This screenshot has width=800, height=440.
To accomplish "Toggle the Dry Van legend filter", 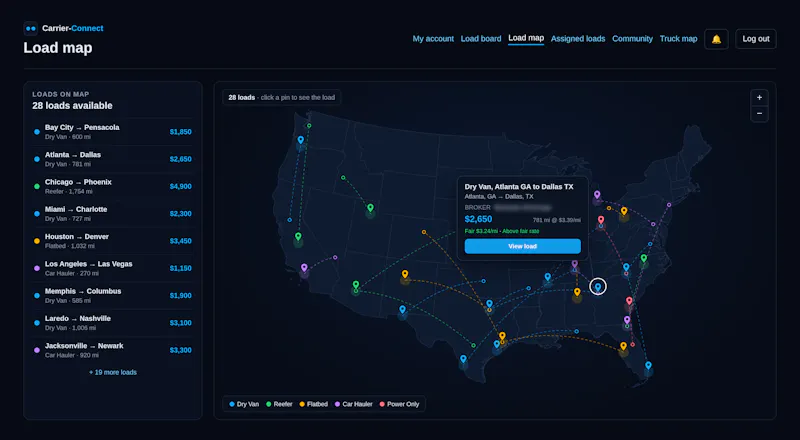I will pyautogui.click(x=244, y=404).
